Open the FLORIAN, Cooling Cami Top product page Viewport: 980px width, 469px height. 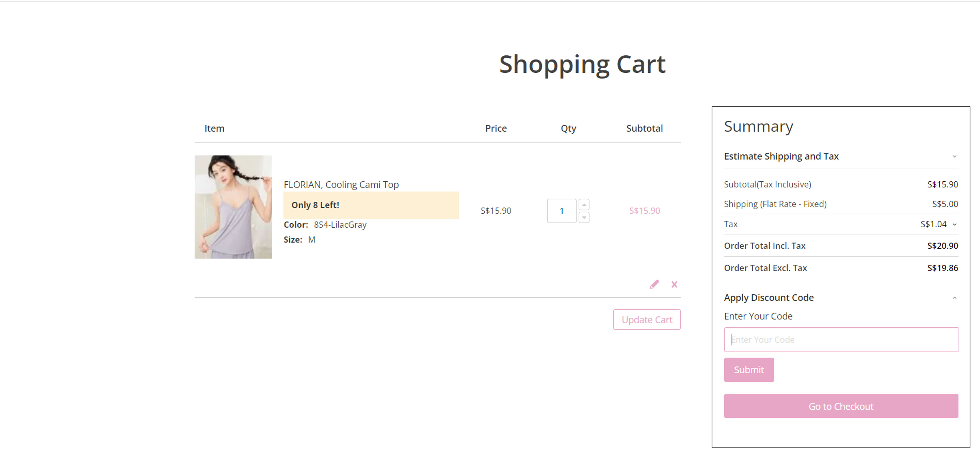tap(341, 184)
